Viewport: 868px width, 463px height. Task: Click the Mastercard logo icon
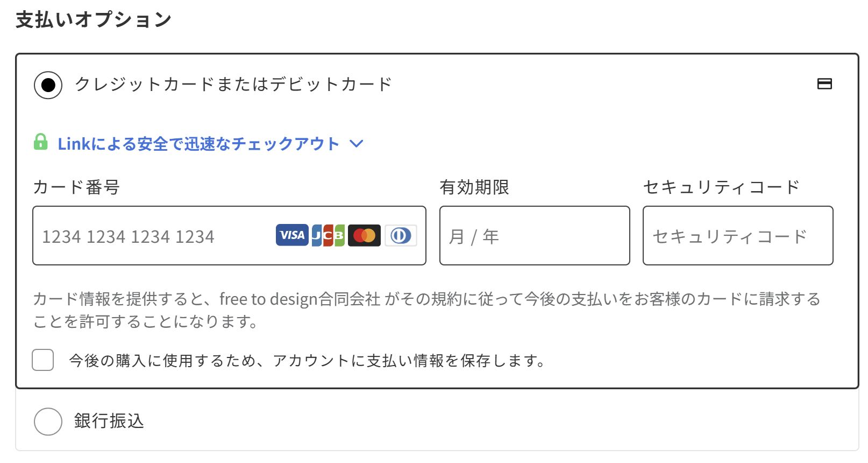364,235
